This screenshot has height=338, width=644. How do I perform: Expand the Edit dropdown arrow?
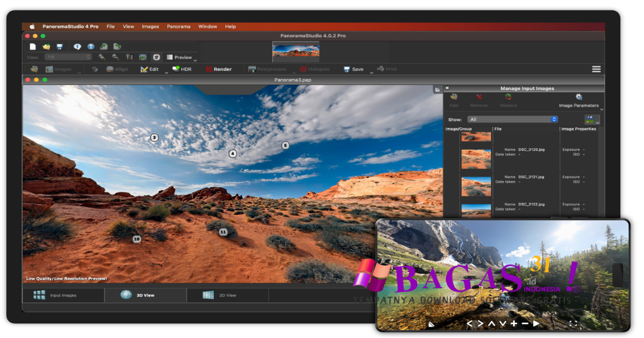[166, 72]
